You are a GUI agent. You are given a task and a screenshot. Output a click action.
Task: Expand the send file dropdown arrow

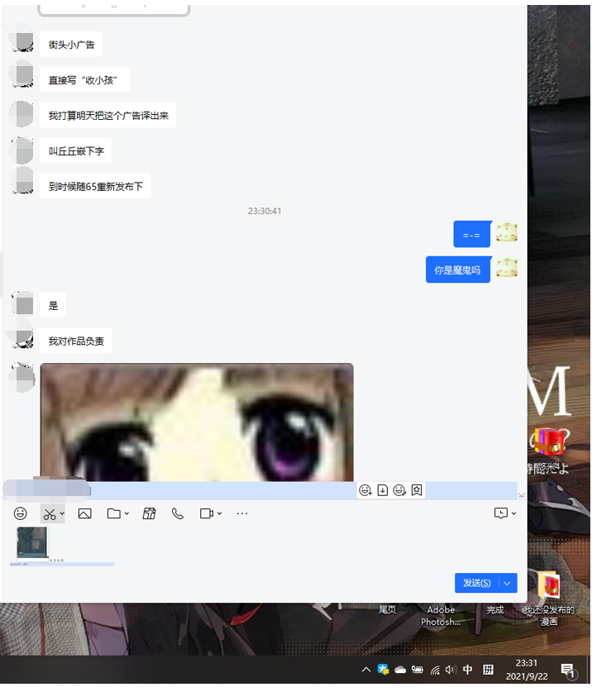coord(127,513)
